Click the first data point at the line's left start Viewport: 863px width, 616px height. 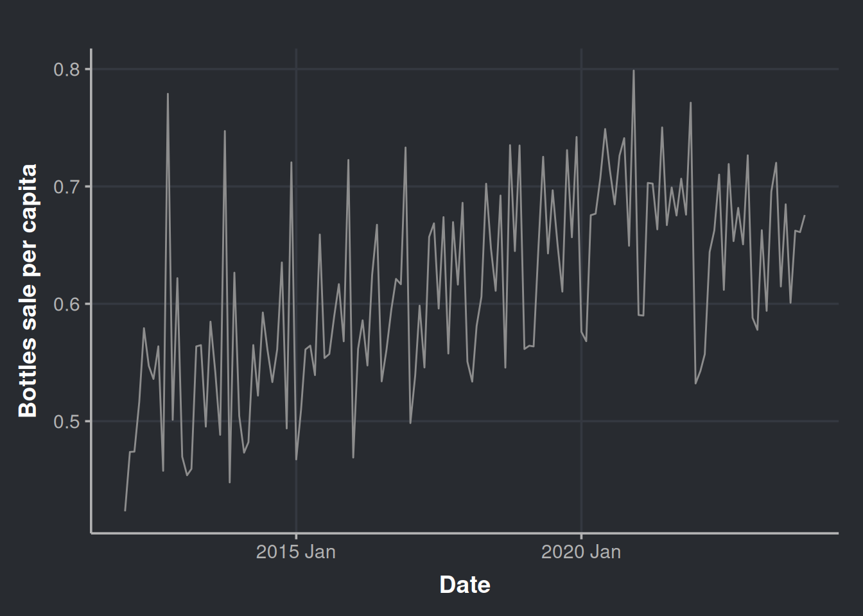[125, 510]
